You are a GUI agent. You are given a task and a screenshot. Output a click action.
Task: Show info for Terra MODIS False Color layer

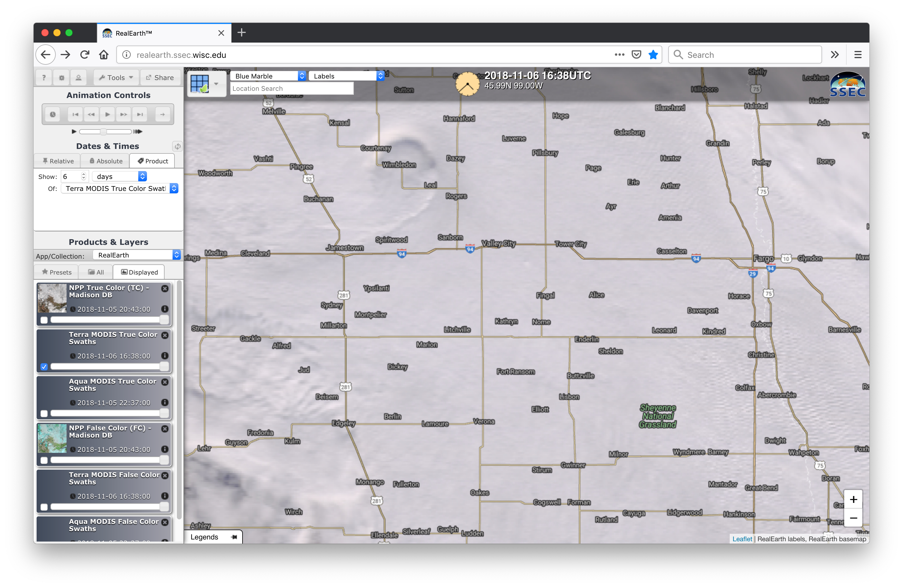coord(165,495)
